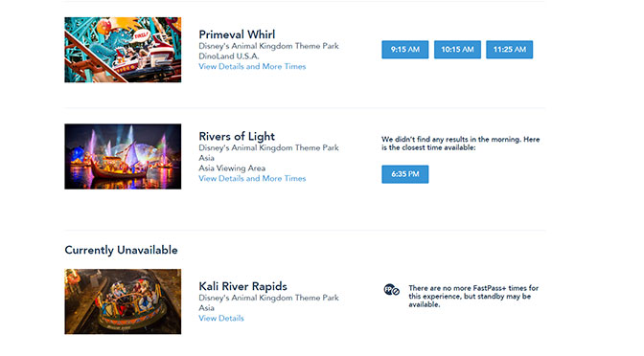Choose the 10:15 AM time slot

(457, 50)
